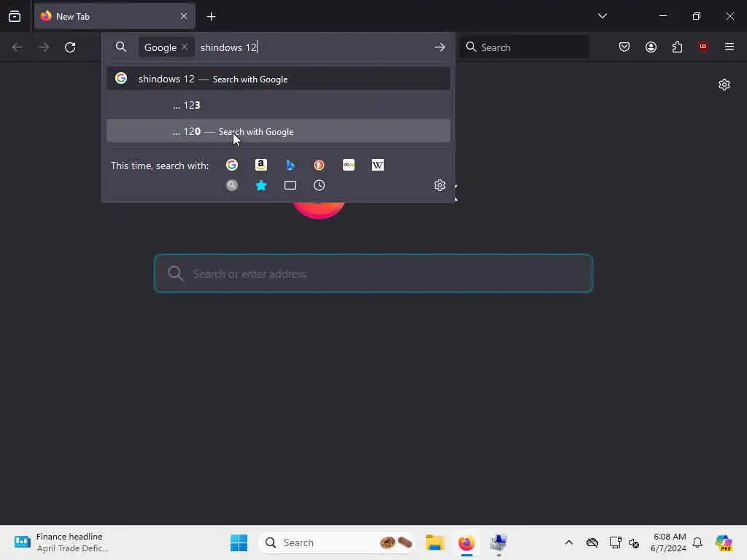The height and width of the screenshot is (560, 747).
Task: Open the Extensions panel
Action: click(x=677, y=47)
